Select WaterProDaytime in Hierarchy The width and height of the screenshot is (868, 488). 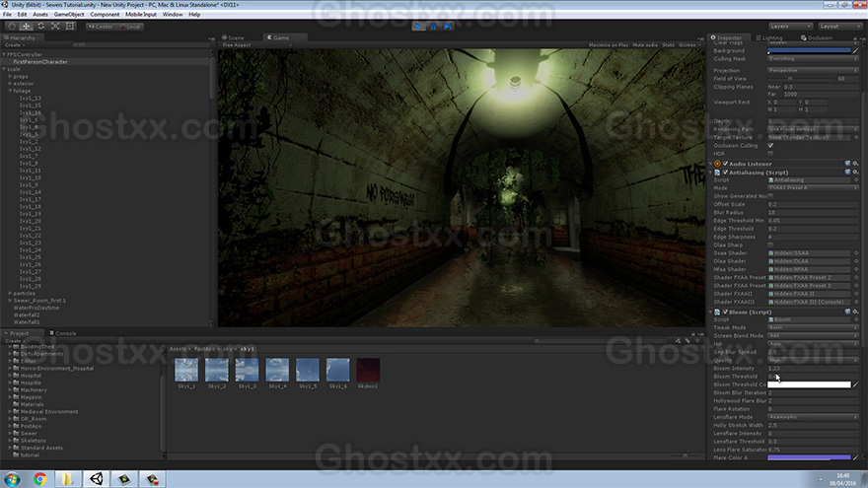point(36,308)
